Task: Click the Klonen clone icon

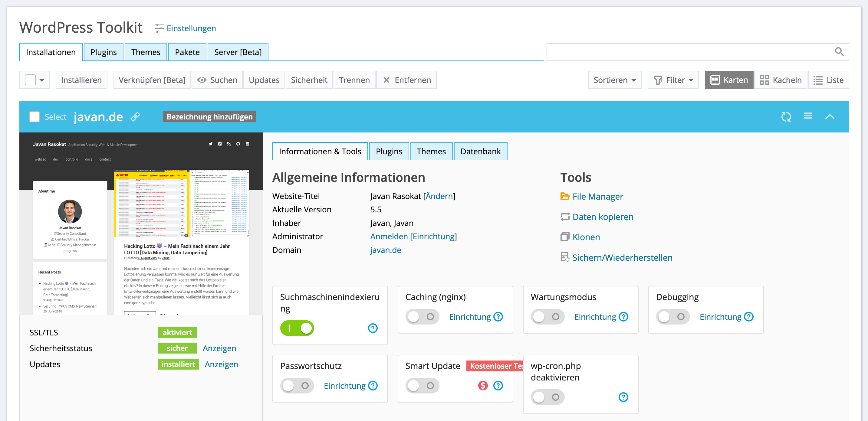Action: (x=565, y=237)
